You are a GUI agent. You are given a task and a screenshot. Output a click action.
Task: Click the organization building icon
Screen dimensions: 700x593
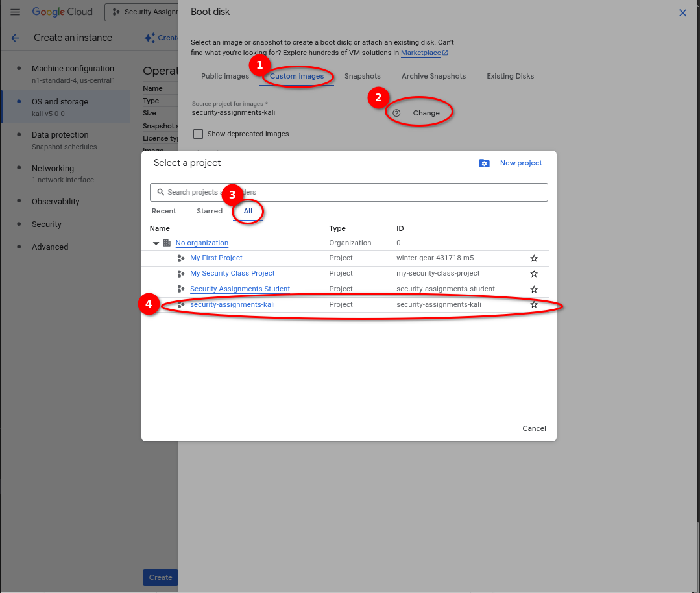click(x=167, y=243)
